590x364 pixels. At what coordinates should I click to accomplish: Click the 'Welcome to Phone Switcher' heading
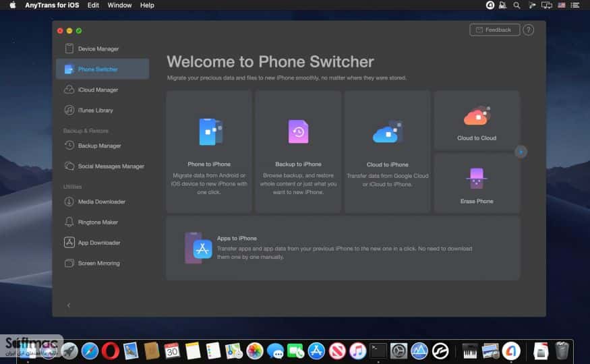pyautogui.click(x=270, y=61)
